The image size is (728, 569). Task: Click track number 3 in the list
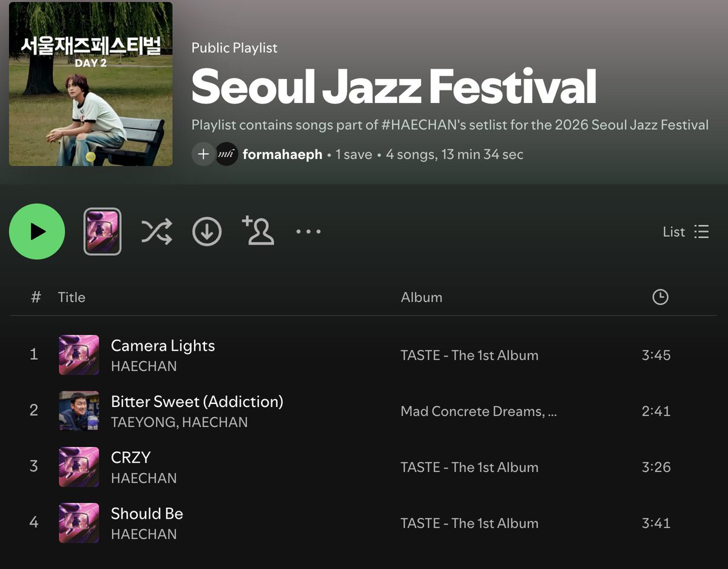[x=34, y=466]
